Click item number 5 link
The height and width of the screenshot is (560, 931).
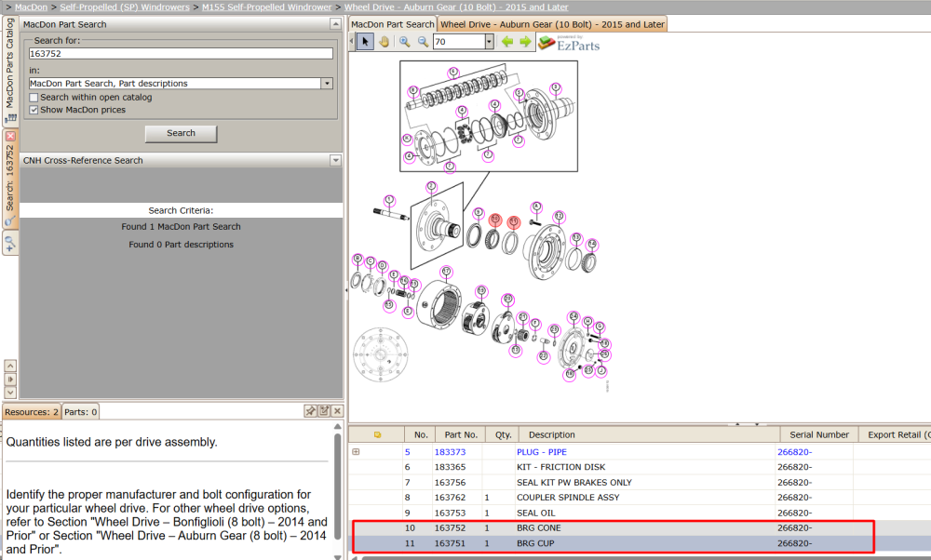coord(408,452)
